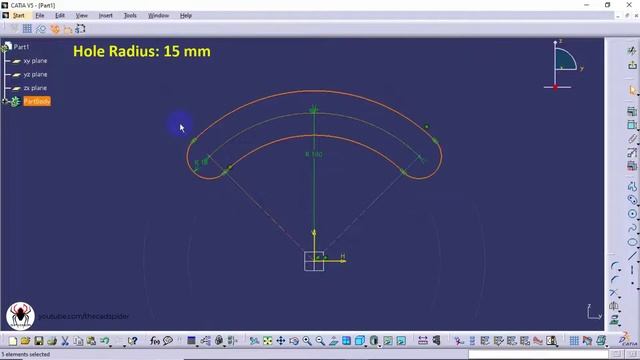Viewport: 640px width, 360px height.
Task: Toggle grid icon in bottom-right toolbar
Action: (574, 341)
